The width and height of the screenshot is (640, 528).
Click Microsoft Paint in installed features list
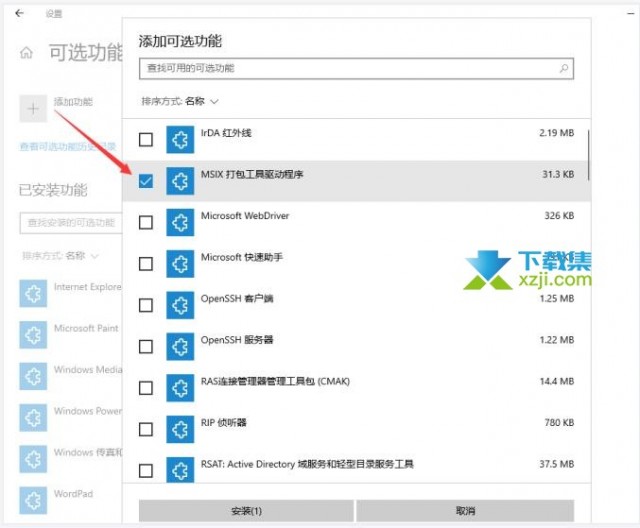point(86,328)
